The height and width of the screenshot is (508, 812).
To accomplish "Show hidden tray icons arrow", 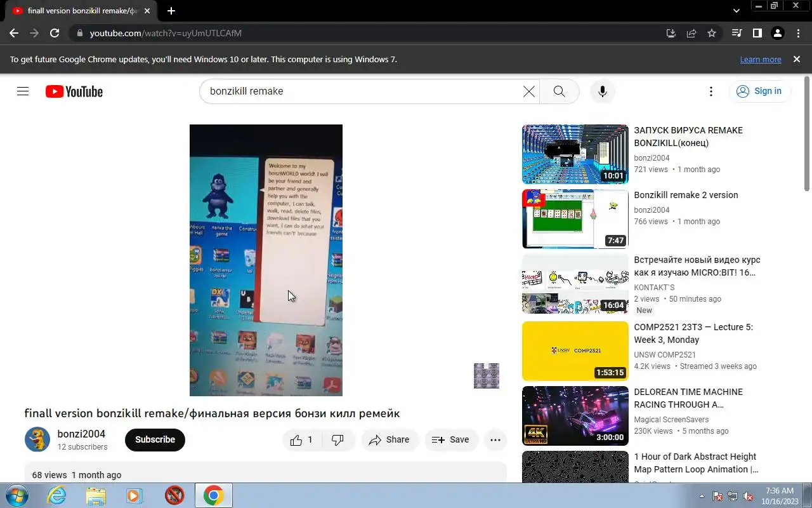I will (x=702, y=496).
